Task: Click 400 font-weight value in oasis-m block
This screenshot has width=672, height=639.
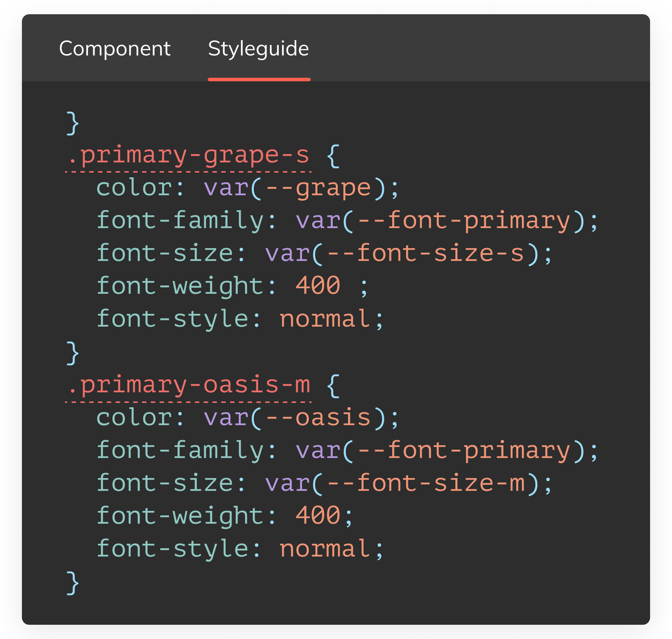Action: (x=318, y=516)
